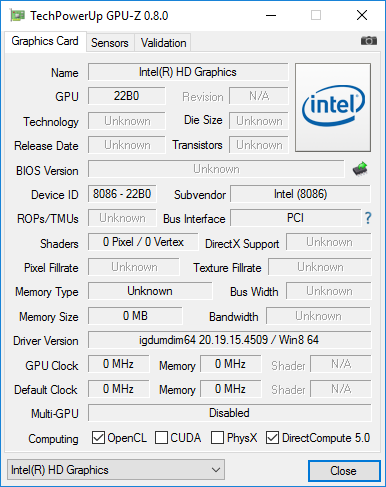Minimize the GPU-Z window
Image resolution: width=386 pixels, height=487 pixels.
(271, 15)
